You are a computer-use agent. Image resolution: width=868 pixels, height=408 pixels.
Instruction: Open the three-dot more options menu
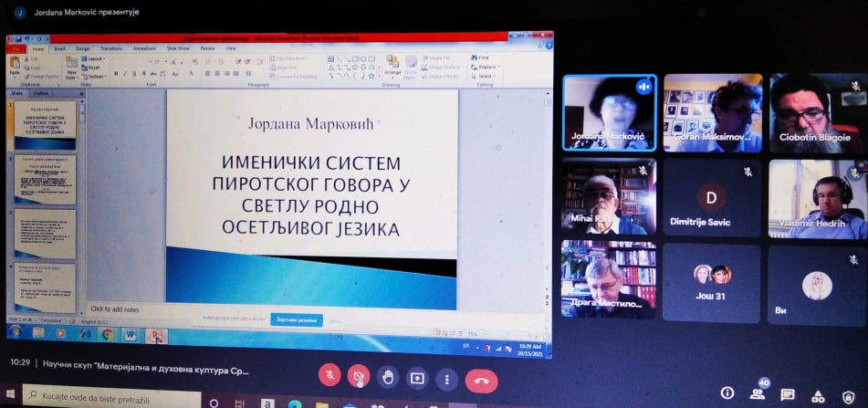tap(446, 377)
